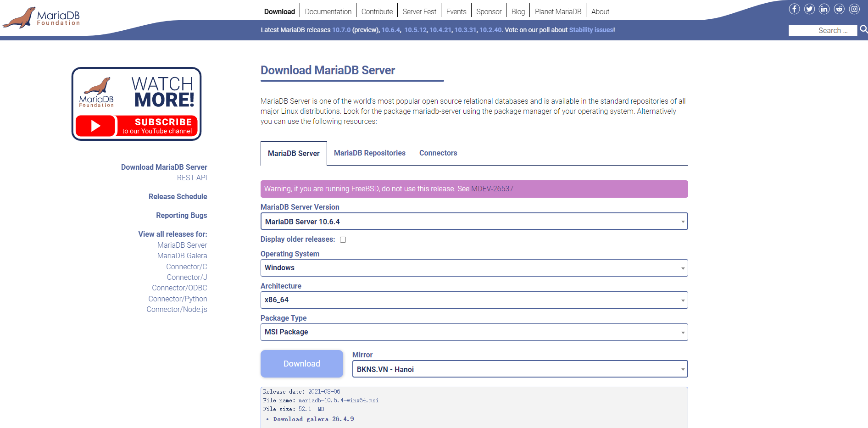Play the YouTube subscribe video button
Screen dimensions: 868x428
96,126
